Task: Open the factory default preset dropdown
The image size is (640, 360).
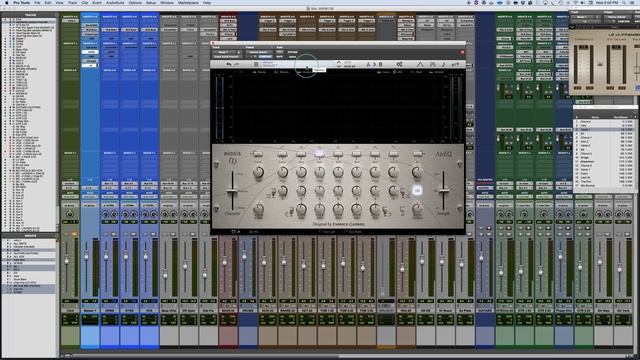Action: click(x=258, y=52)
